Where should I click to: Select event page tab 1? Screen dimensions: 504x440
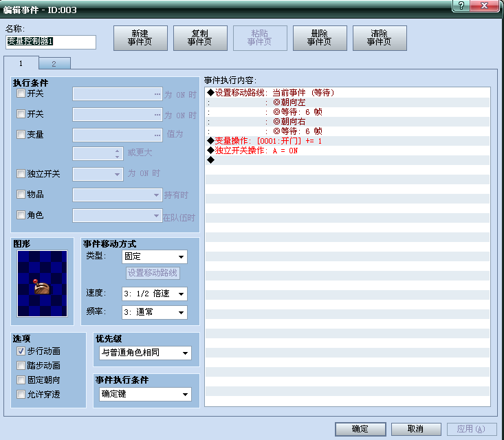click(21, 63)
